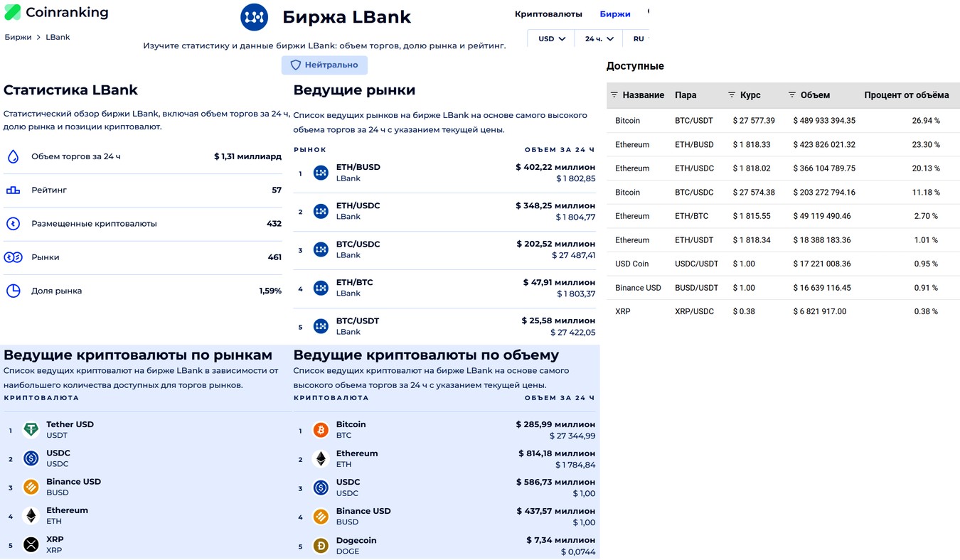Click filter icon on Название column
This screenshot has width=960, height=560.
pyautogui.click(x=614, y=95)
